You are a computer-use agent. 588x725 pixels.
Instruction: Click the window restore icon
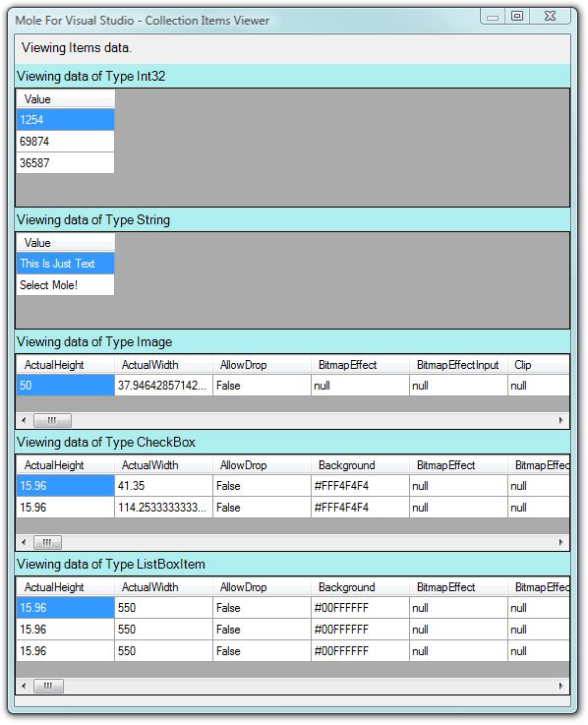517,16
